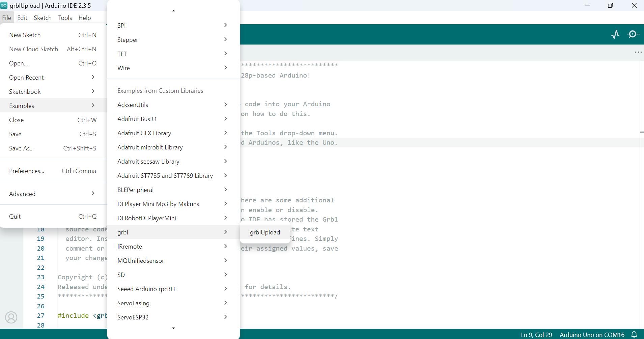Choose New Cloud Sketch entry
Screen dimensions: 644x339
coord(53,49)
